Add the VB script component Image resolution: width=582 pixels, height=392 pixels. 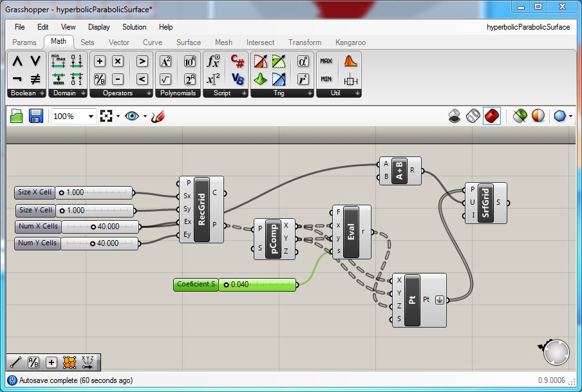click(x=238, y=79)
